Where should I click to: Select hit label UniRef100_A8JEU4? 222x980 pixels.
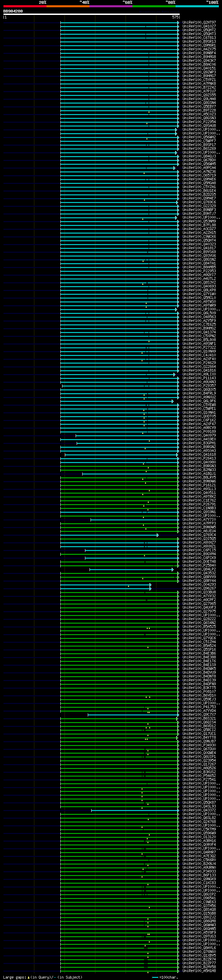(199, 531)
